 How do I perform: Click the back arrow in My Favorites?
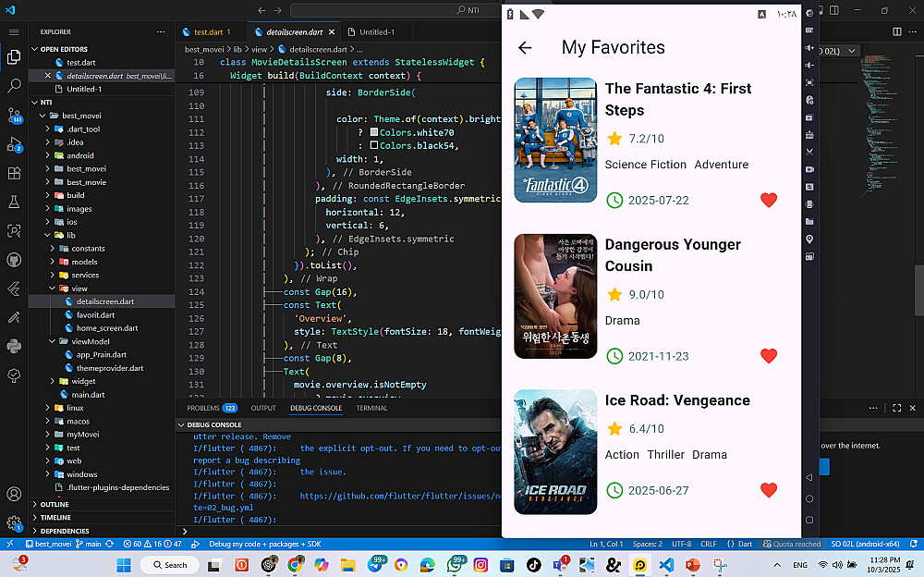525,48
